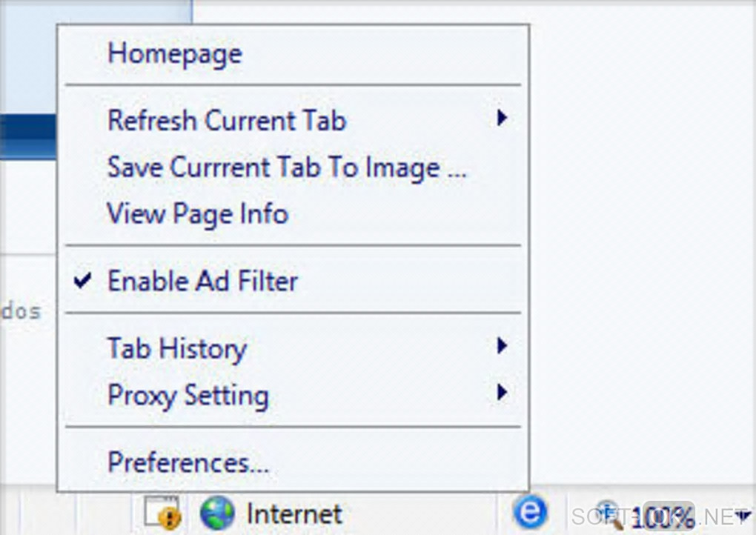Disable the Enable Ad Filter option
This screenshot has width=756, height=535.
[x=202, y=281]
